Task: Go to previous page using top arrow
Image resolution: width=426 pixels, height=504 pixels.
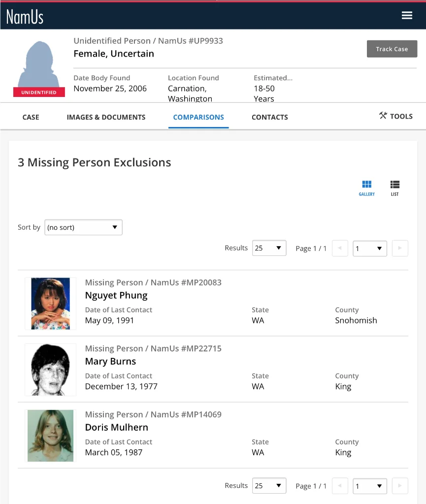Action: point(340,249)
